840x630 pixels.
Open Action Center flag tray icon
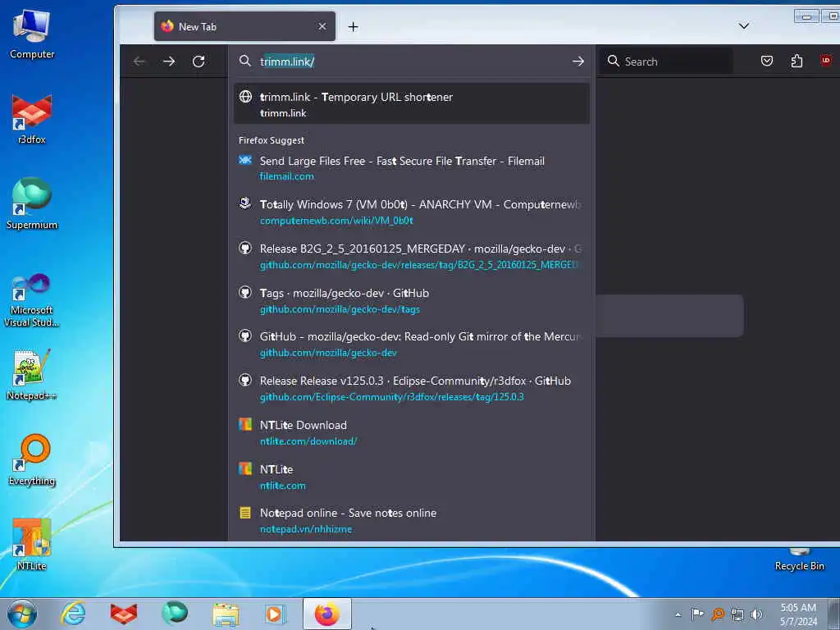pyautogui.click(x=697, y=614)
